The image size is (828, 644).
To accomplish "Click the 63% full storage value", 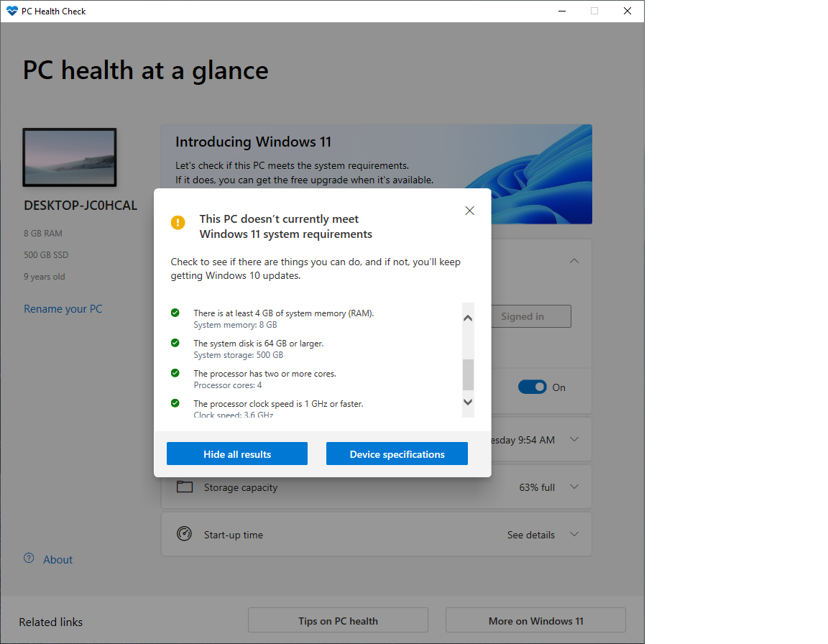I will [x=536, y=487].
